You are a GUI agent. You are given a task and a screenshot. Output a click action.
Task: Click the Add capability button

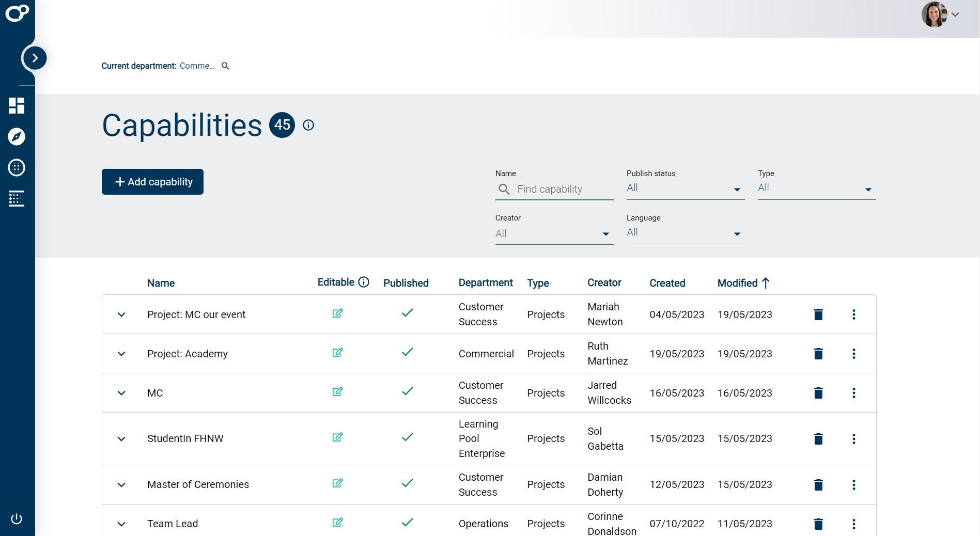click(152, 182)
